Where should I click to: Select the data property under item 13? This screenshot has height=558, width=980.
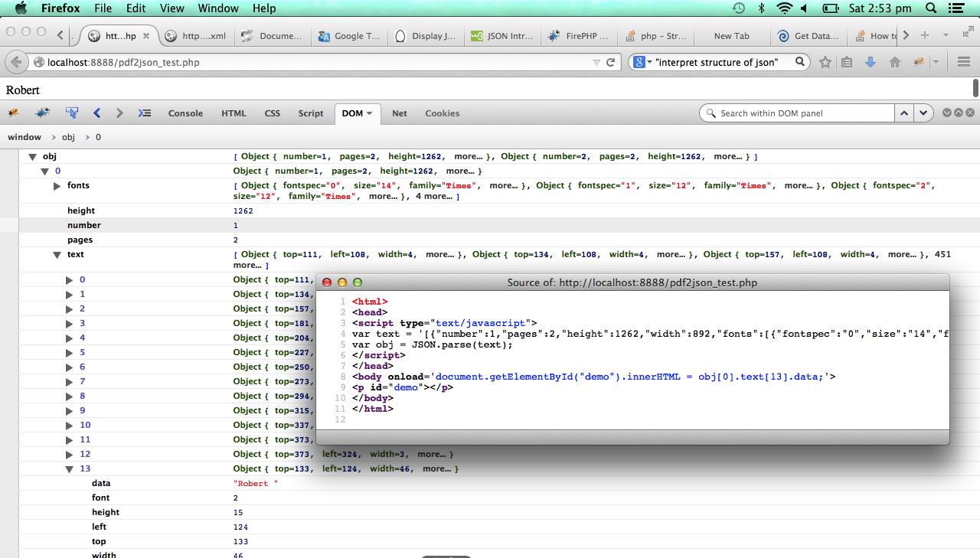pyautogui.click(x=101, y=483)
